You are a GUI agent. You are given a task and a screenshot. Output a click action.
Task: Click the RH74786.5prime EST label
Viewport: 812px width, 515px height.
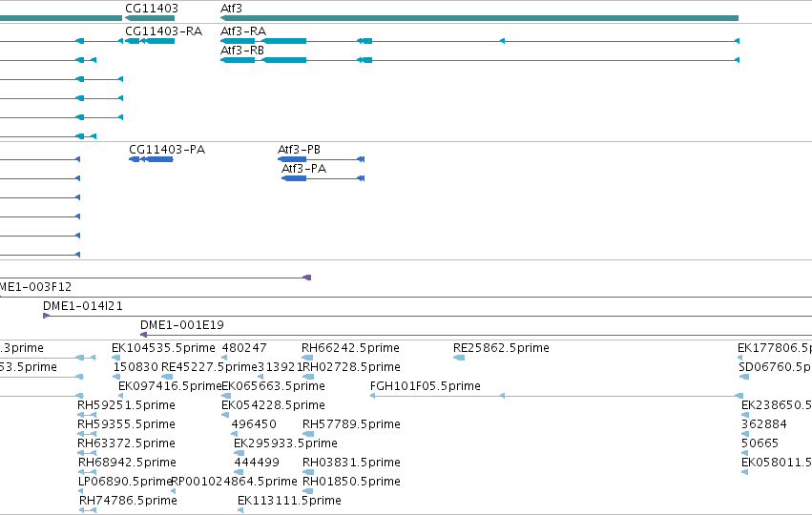pyautogui.click(x=128, y=501)
